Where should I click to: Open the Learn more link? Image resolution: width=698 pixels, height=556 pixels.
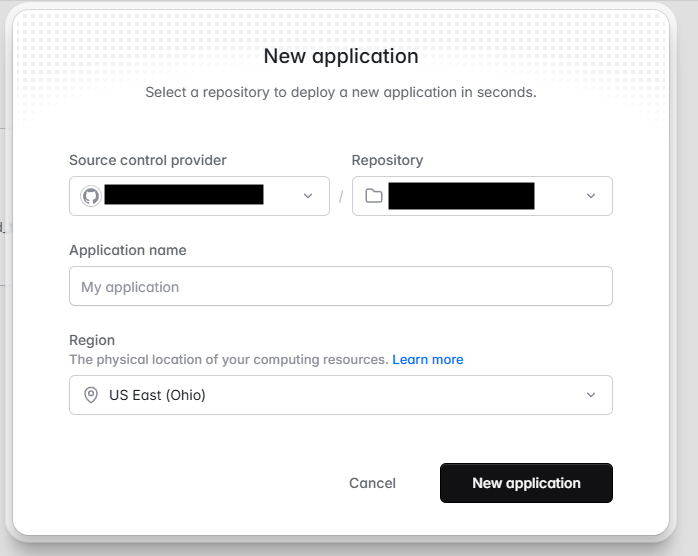(427, 359)
